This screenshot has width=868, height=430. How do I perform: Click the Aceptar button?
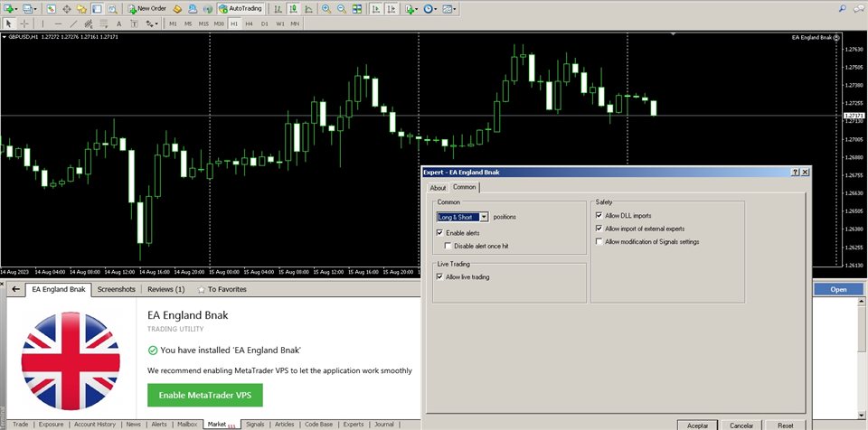pyautogui.click(x=697, y=425)
